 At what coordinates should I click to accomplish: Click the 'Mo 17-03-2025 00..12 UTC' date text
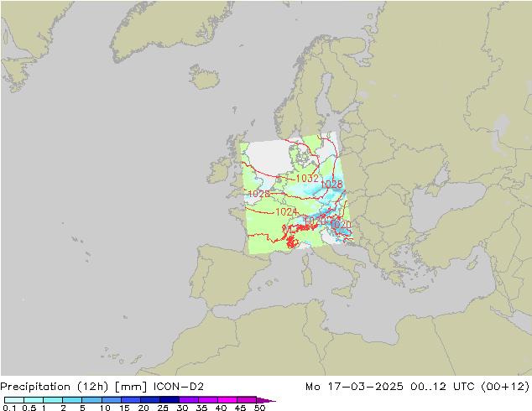[x=390, y=387]
